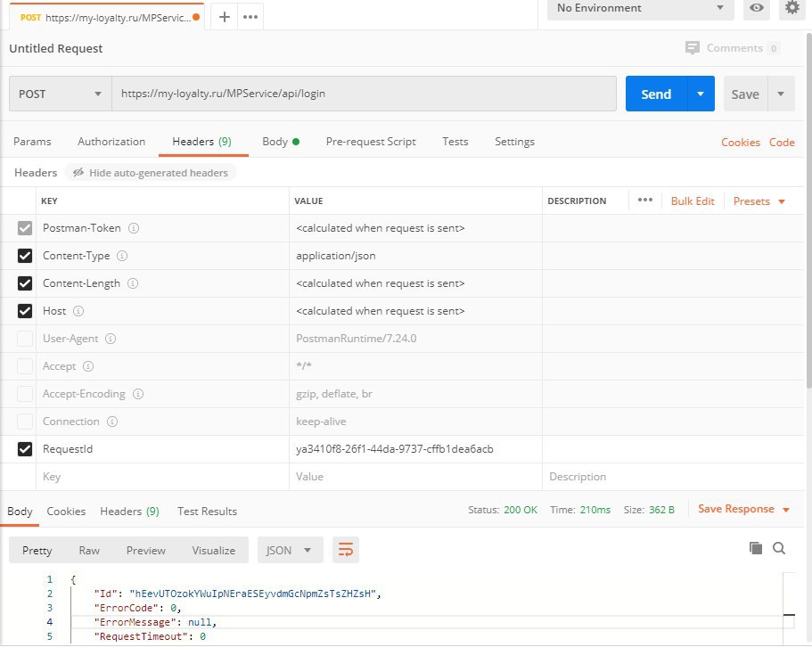Click info icon next to Content-Length
Screen dimensions: 812x647
[x=133, y=283]
